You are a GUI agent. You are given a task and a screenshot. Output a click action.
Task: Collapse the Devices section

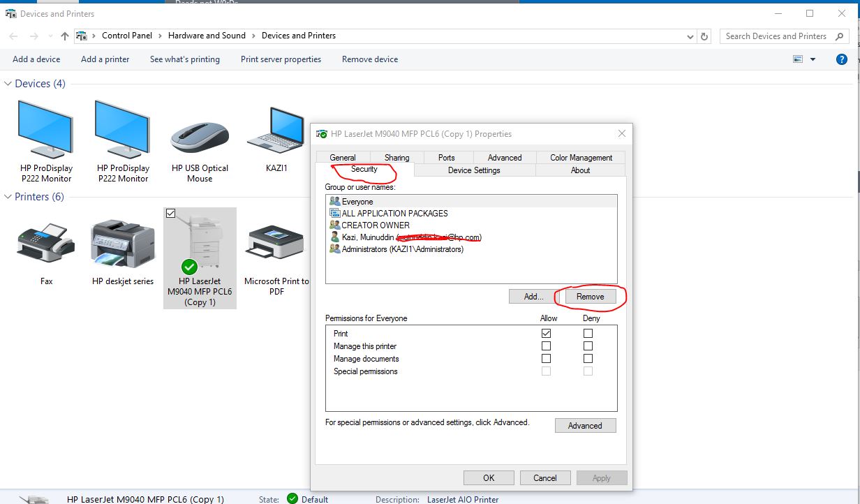click(7, 83)
